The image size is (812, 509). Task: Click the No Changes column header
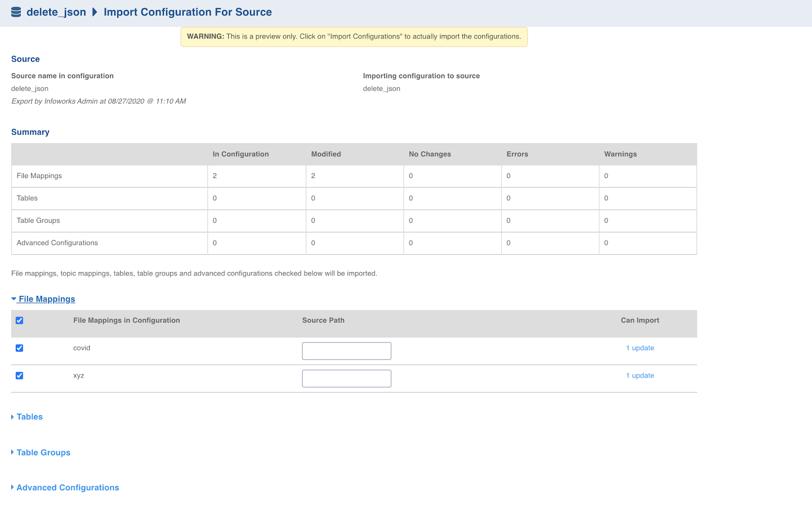pos(430,154)
